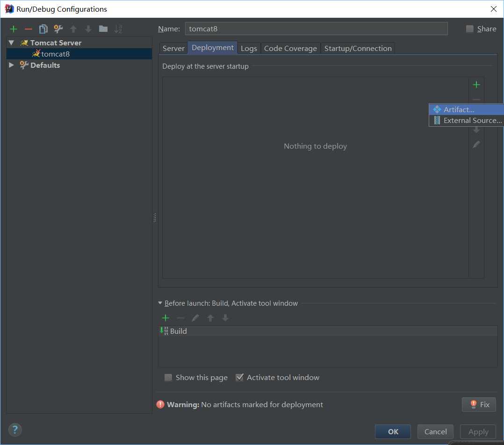Create a new folder for configurations
504x445 pixels.
103,29
